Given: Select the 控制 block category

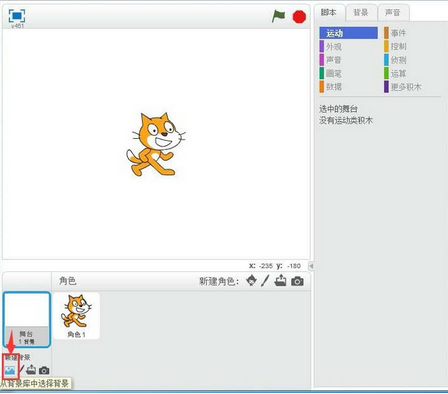Looking at the screenshot, I should [x=413, y=46].
